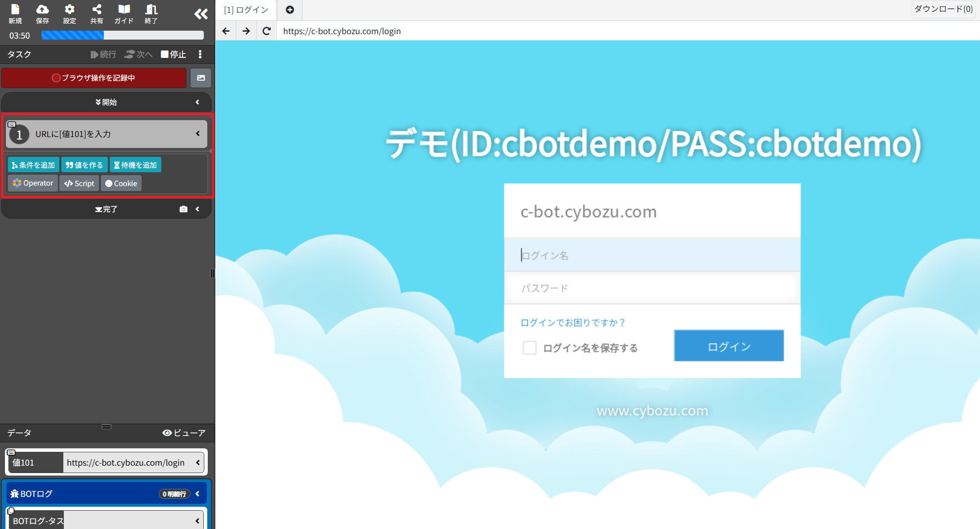Click the 共有 (Share) icon
Screen dimensions: 980x529
pos(97,13)
